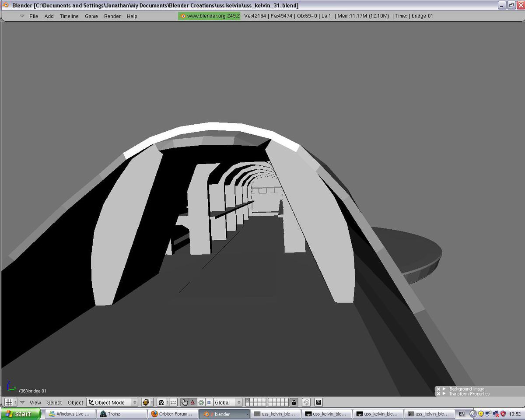Expand the Transform Properties panel
Screen dimensions: 525x420
coord(444,394)
